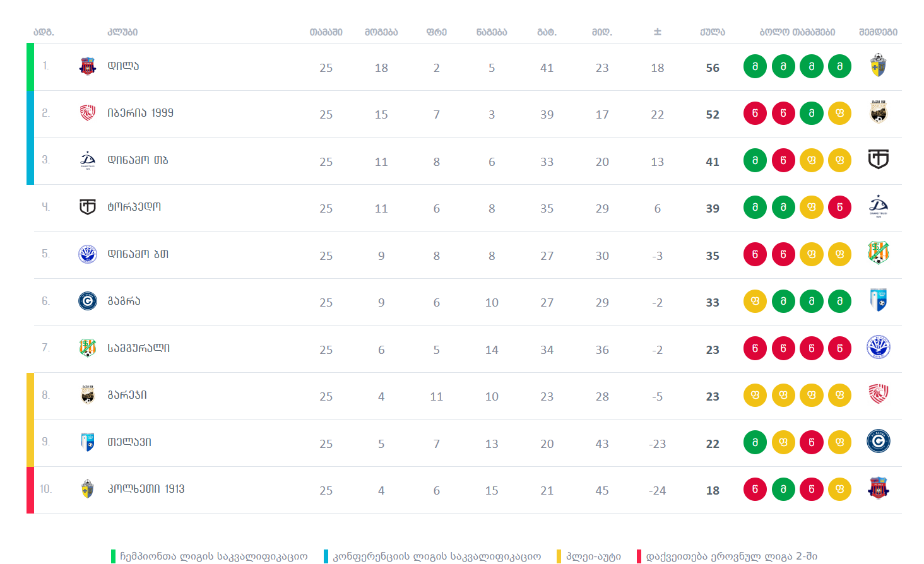Click the გაგრა club logo beside its name
This screenshot has height=564, width=924.
pos(88,301)
